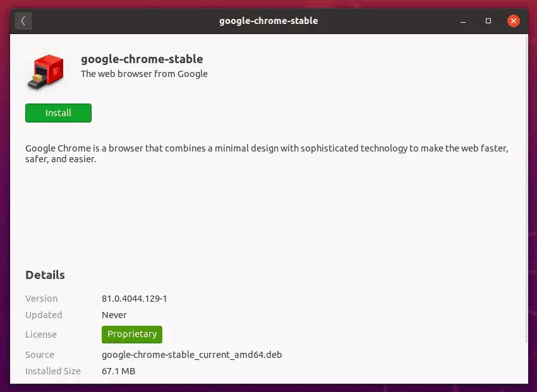The height and width of the screenshot is (392, 537).
Task: Click the Google Chrome description paragraph
Action: coord(267,153)
